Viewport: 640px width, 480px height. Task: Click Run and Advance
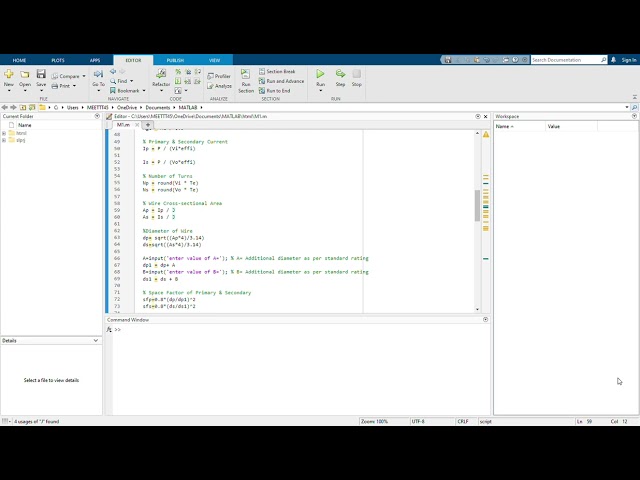coord(282,81)
